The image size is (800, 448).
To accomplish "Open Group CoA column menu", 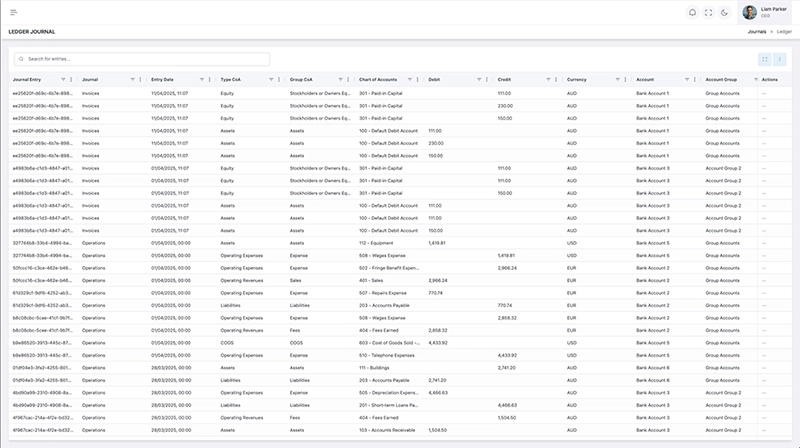I will pos(348,80).
